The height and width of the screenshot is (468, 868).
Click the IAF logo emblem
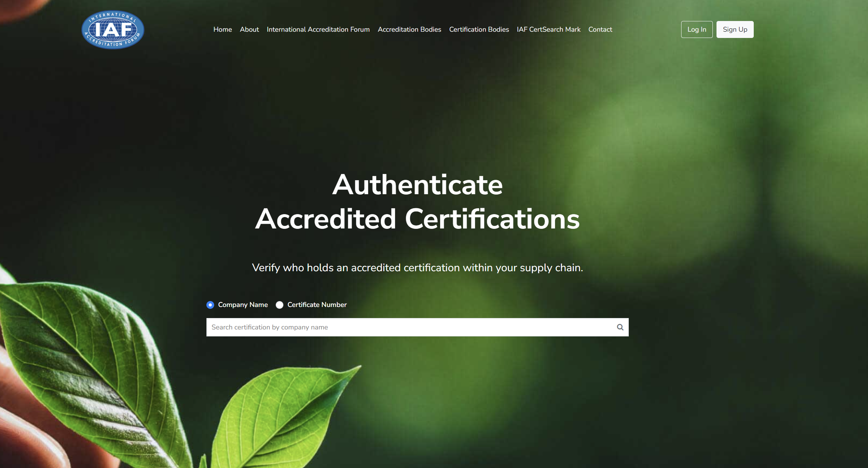tap(113, 30)
